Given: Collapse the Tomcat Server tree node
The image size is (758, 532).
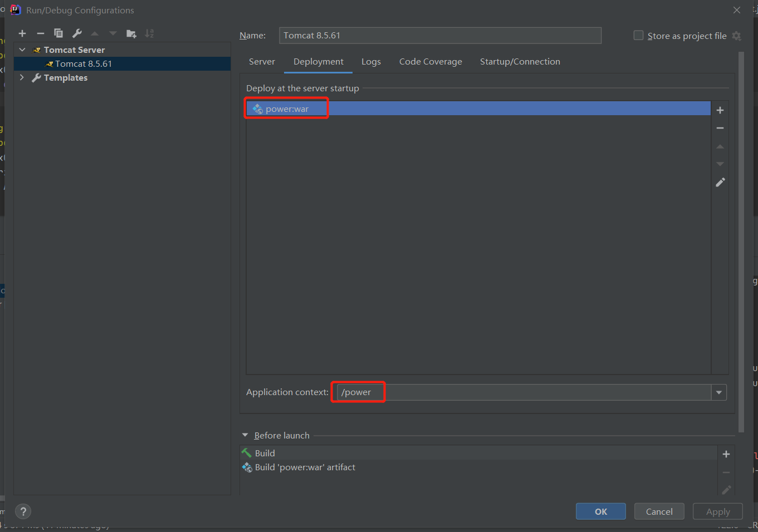Looking at the screenshot, I should [22, 50].
